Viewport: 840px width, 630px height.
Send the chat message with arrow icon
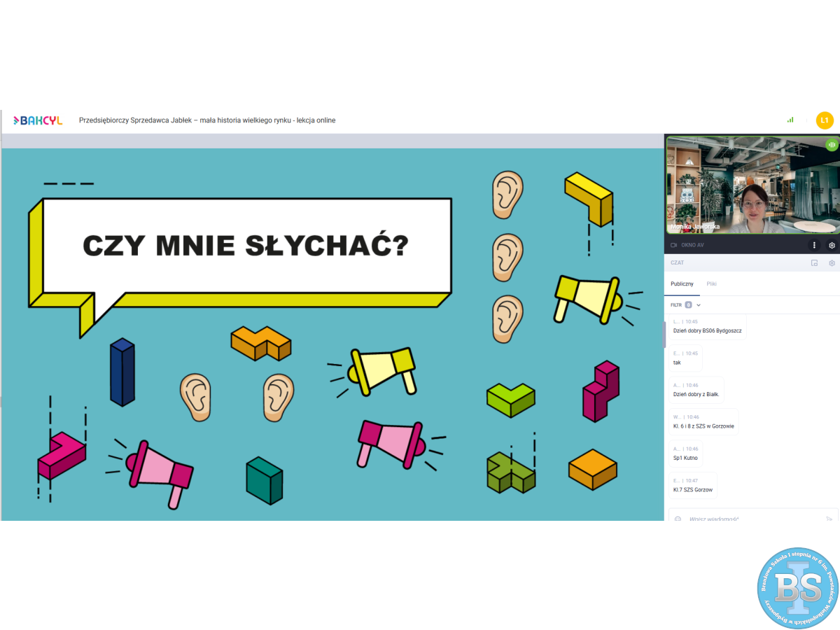coord(829,519)
